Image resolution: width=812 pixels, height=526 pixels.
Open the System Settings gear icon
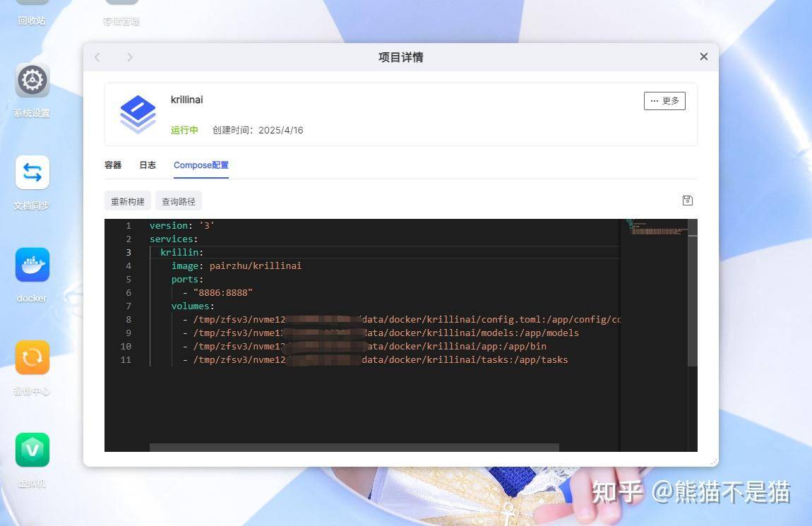(x=32, y=80)
